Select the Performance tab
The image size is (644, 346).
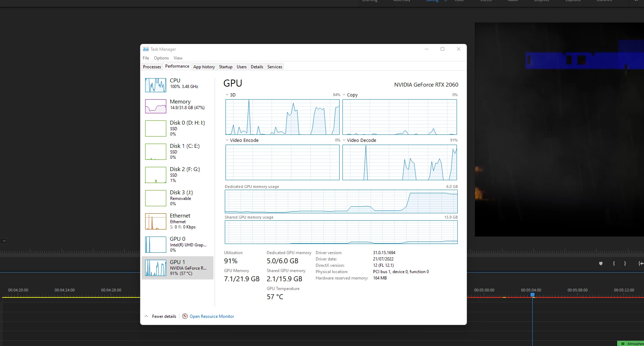pyautogui.click(x=177, y=66)
